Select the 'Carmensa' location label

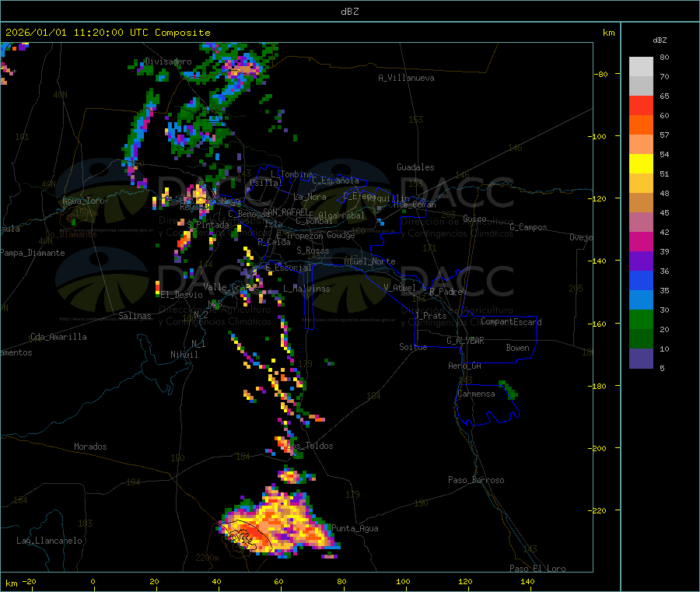tap(476, 394)
